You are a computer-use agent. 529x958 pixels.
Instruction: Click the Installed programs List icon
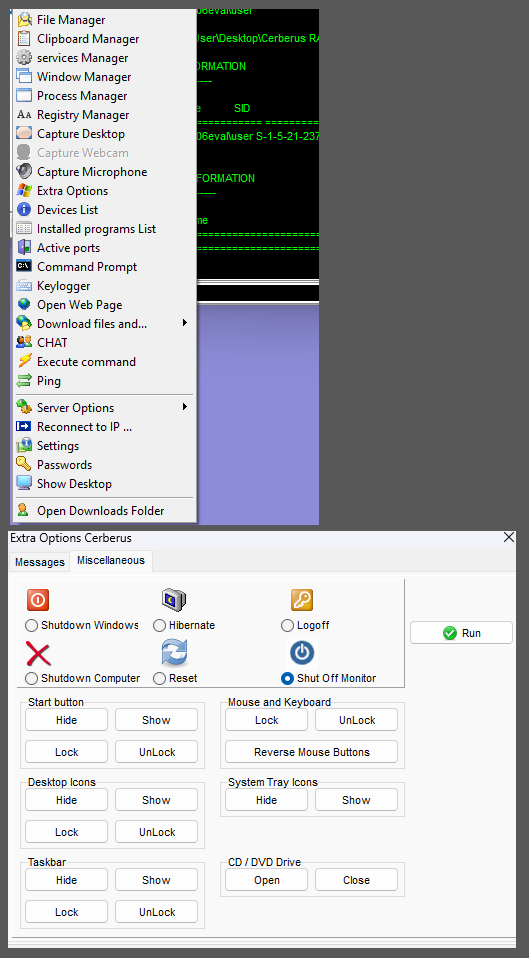click(x=24, y=229)
